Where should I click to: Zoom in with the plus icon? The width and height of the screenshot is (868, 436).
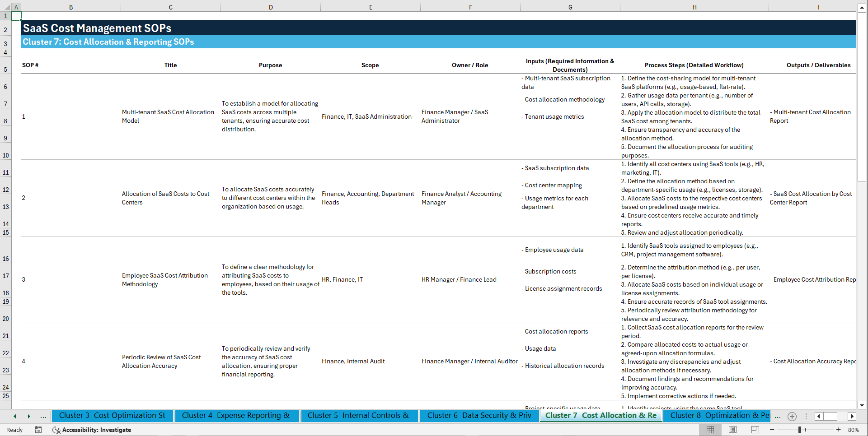(839, 430)
